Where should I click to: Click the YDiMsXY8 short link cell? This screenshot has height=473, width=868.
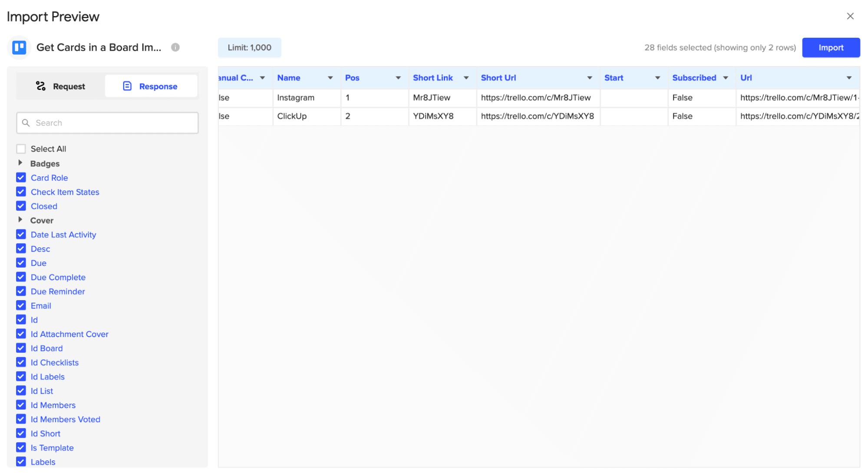tap(442, 116)
